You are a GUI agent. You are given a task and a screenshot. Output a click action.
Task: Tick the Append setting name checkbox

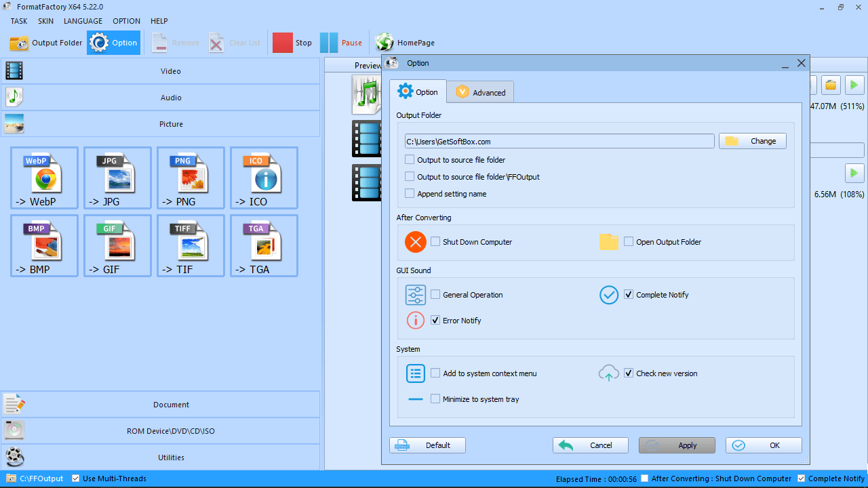pos(410,194)
